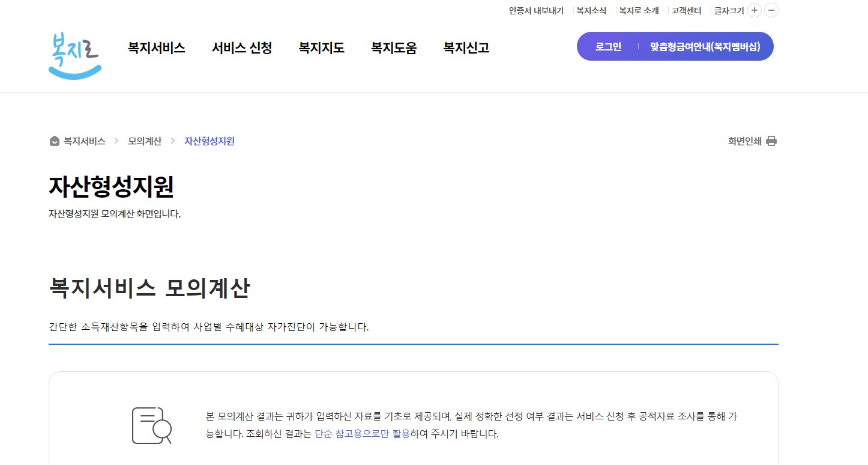Click the document magnifier illustration icon
868x465 pixels.
click(150, 427)
